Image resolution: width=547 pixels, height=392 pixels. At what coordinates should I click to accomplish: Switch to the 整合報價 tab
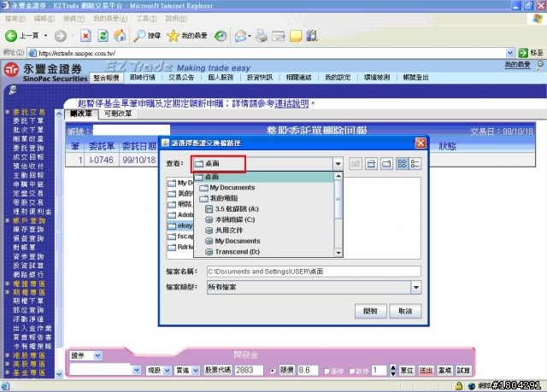click(x=106, y=78)
